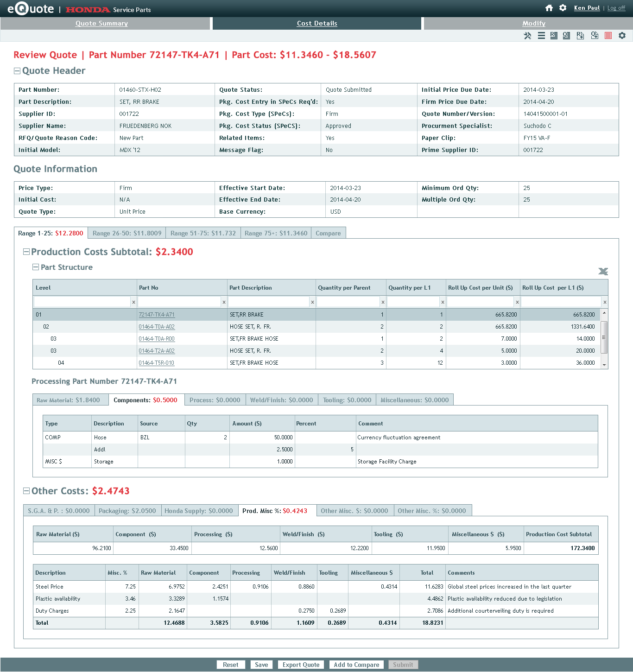This screenshot has height=672, width=633.
Task: Collapse the Other Costs section
Action: pyautogui.click(x=26, y=491)
